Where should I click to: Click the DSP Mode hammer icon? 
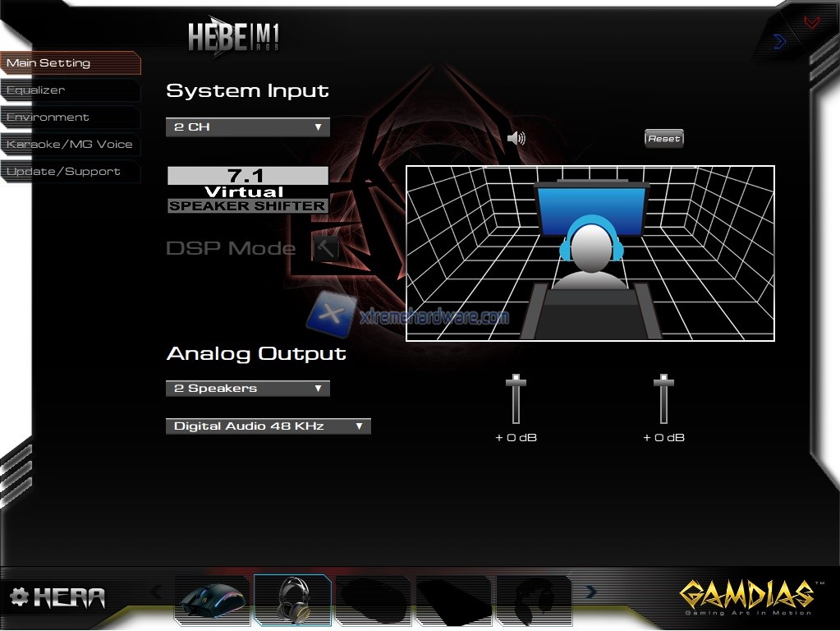(x=325, y=247)
